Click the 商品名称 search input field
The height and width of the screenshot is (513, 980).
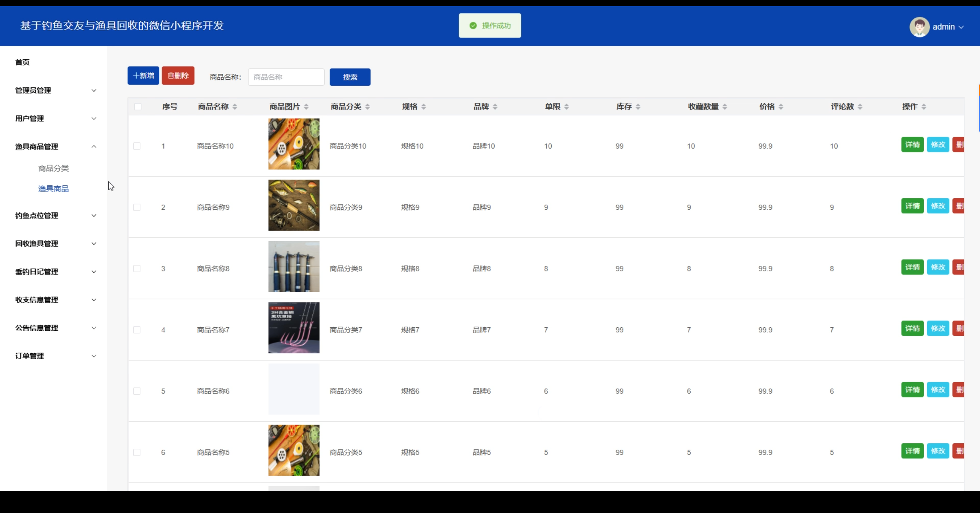tap(286, 77)
